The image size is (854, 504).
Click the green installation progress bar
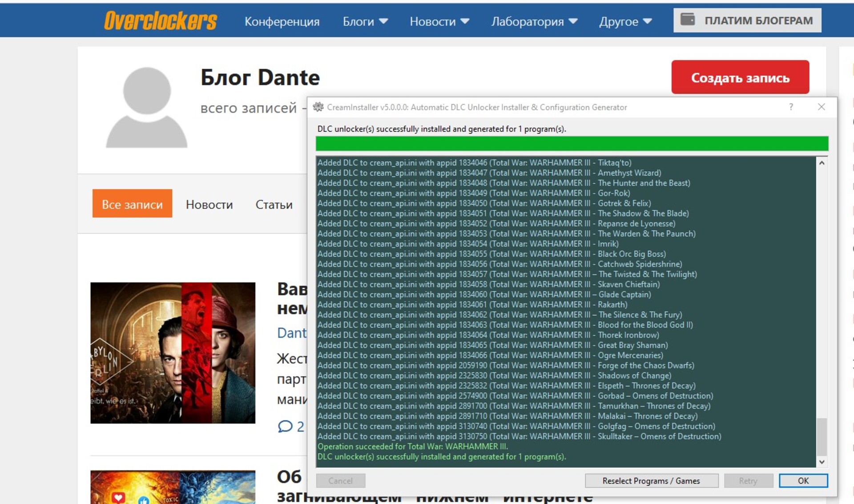(572, 144)
